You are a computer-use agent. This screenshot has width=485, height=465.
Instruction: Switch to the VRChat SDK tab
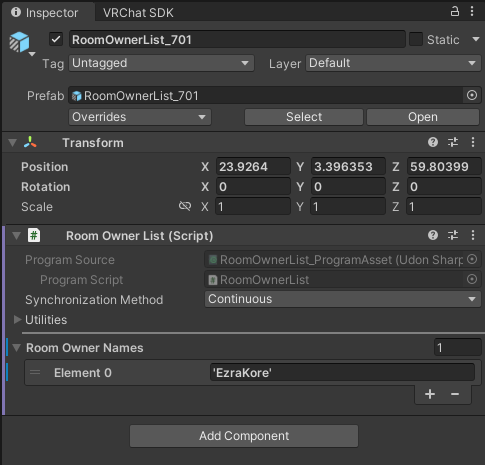click(138, 13)
